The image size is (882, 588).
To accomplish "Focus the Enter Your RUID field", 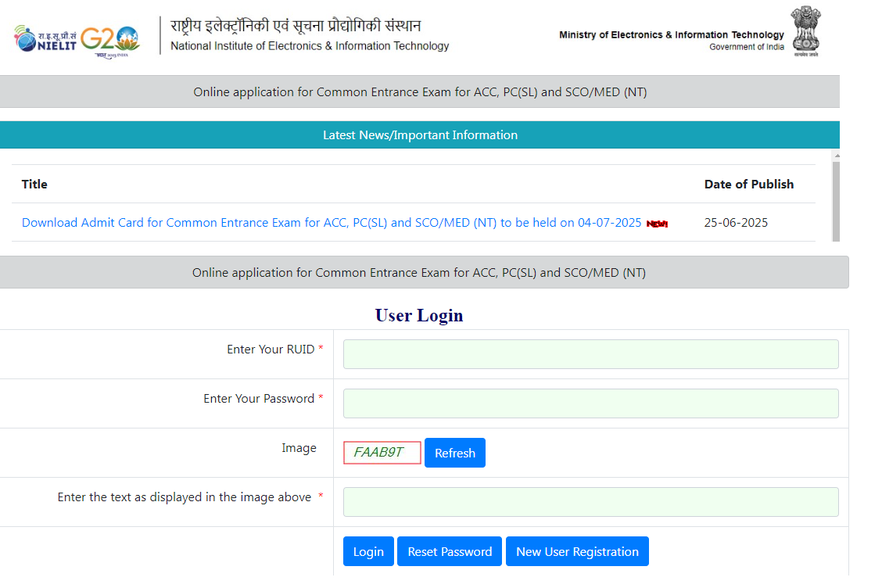I will [x=590, y=354].
